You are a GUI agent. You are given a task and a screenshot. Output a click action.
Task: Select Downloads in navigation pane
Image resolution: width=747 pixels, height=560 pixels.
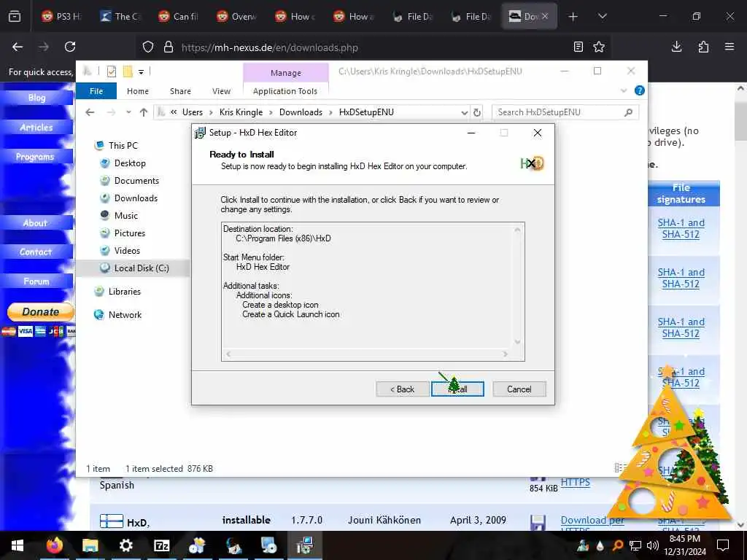click(136, 198)
